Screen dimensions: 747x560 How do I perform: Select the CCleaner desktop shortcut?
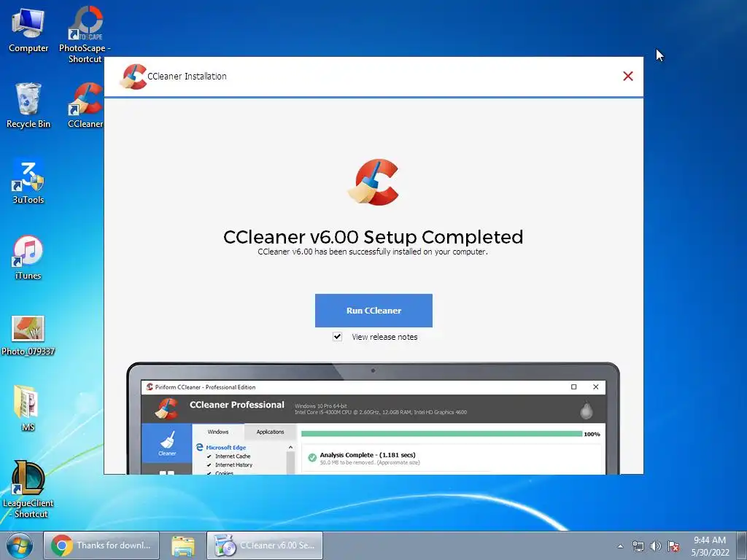pyautogui.click(x=85, y=106)
